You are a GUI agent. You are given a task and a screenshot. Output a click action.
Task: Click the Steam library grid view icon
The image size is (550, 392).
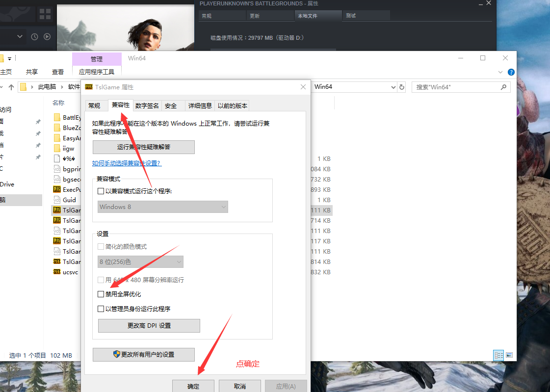pos(45,14)
